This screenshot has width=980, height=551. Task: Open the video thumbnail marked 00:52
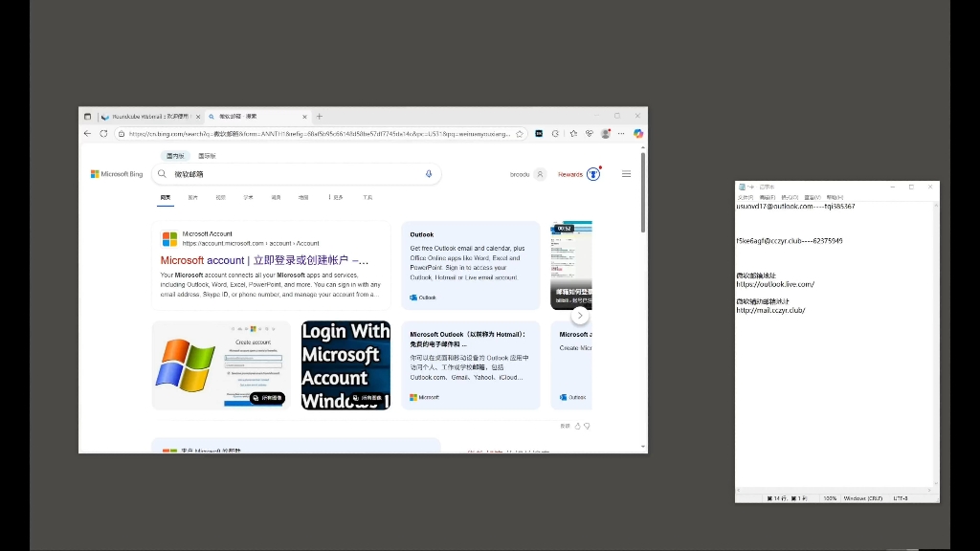571,266
